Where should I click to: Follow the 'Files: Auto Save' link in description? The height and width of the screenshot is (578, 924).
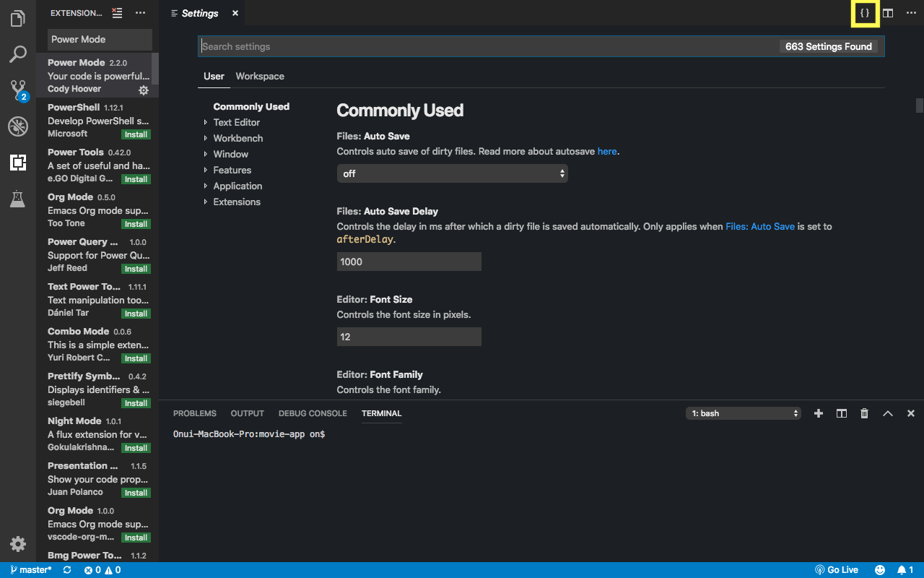point(760,226)
